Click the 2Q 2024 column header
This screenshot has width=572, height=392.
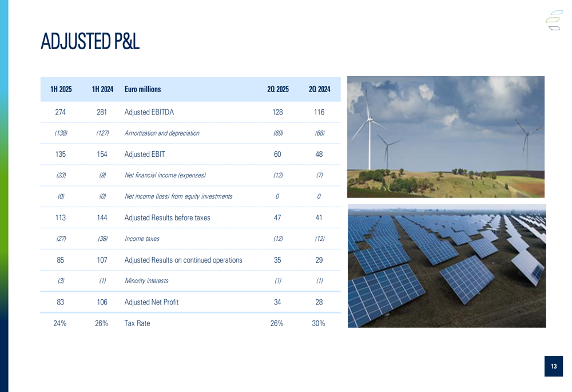point(319,89)
